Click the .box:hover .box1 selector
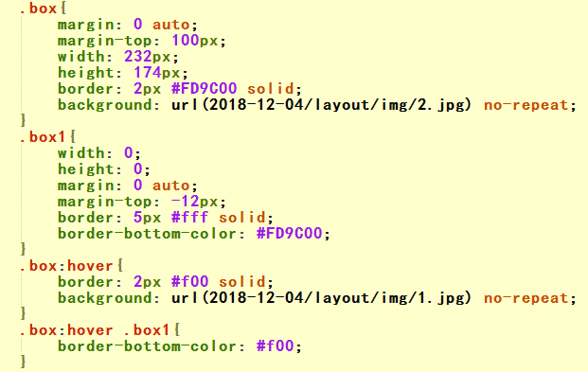 95,330
